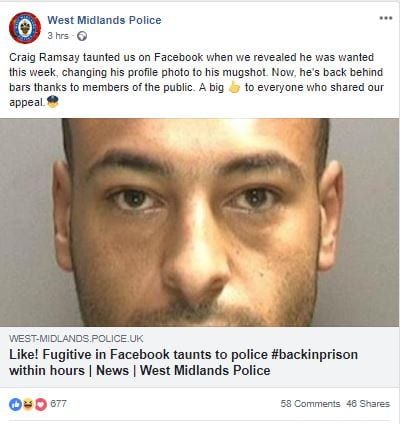400x424 pixels.
Task: Click the West Midlands Police profile avatar
Action: [25, 28]
